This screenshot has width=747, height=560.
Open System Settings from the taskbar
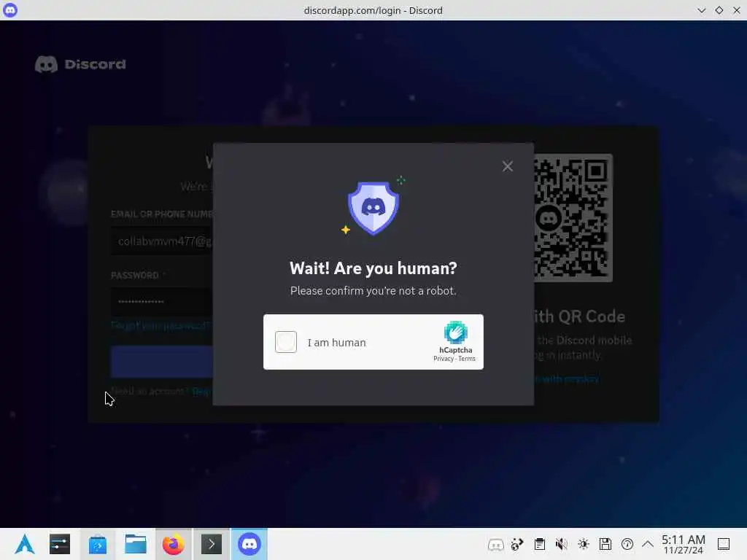(60, 544)
